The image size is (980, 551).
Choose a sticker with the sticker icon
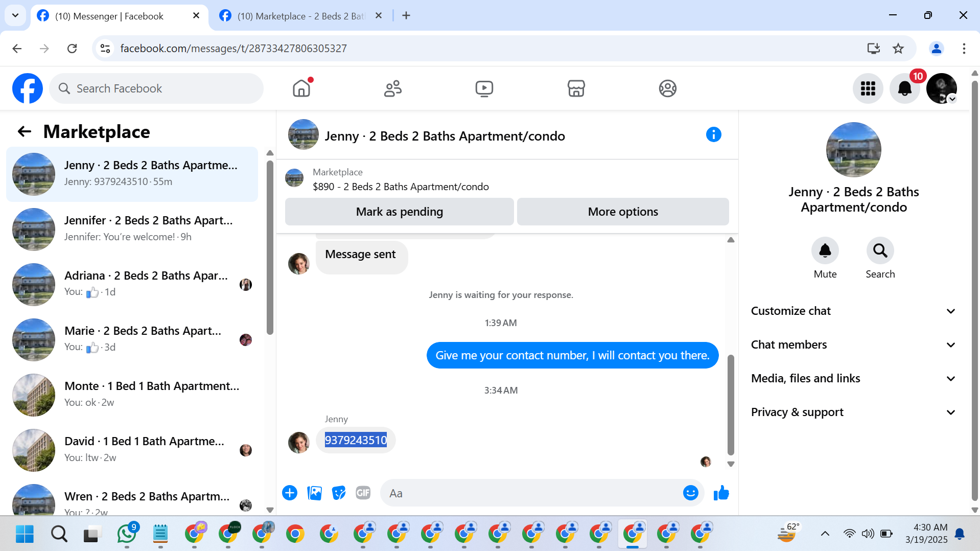(339, 493)
